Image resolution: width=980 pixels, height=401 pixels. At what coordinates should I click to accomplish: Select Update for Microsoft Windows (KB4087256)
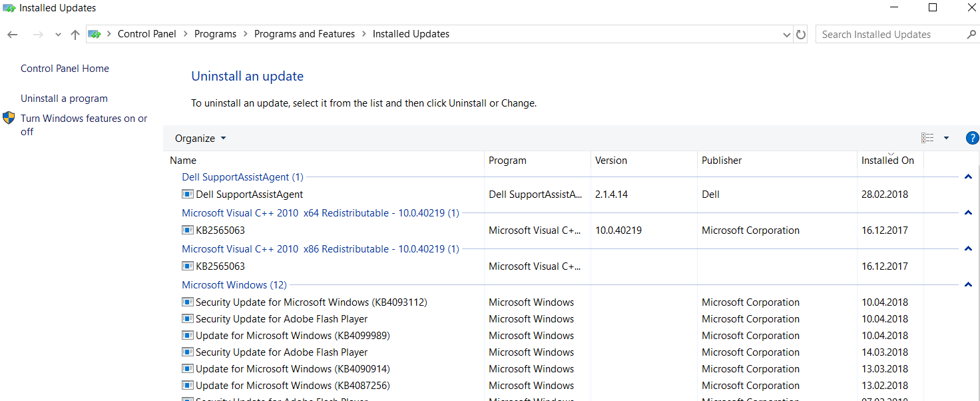pyautogui.click(x=293, y=386)
